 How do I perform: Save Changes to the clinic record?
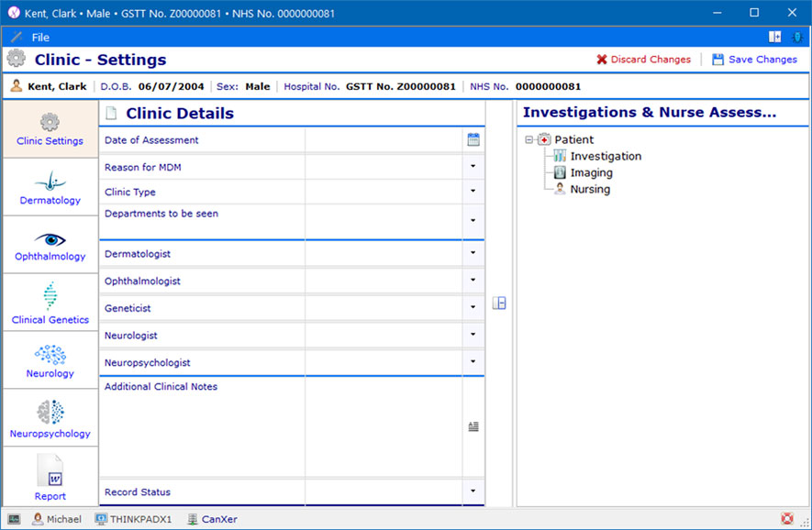click(x=754, y=60)
